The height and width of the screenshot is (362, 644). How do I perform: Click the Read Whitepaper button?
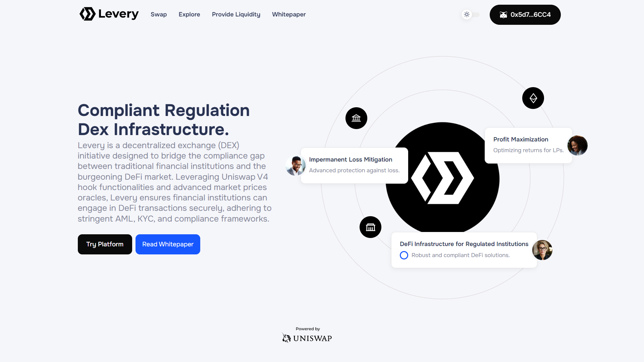pyautogui.click(x=168, y=244)
